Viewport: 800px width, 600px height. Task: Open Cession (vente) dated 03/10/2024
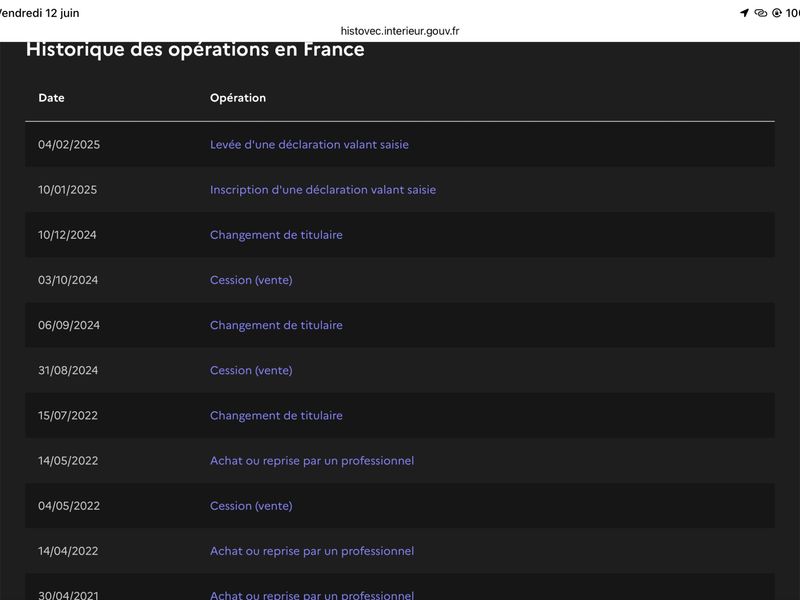251,280
